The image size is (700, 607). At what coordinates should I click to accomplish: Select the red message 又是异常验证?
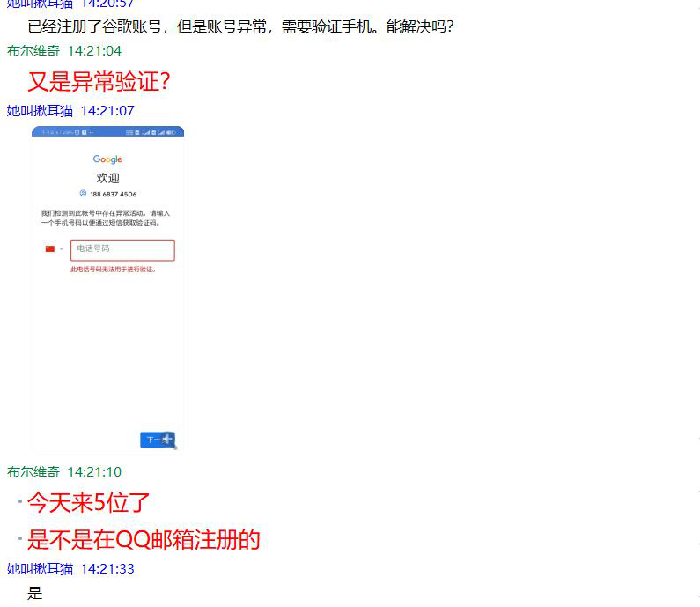[99, 82]
